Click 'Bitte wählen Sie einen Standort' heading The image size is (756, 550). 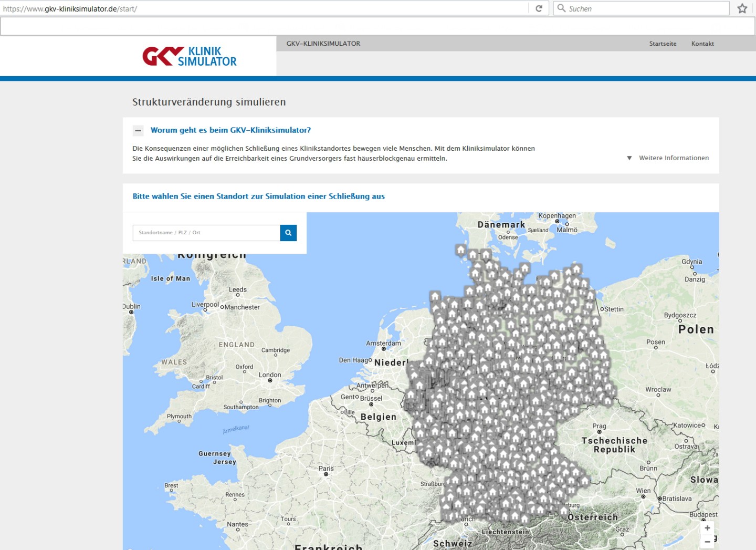coord(258,196)
